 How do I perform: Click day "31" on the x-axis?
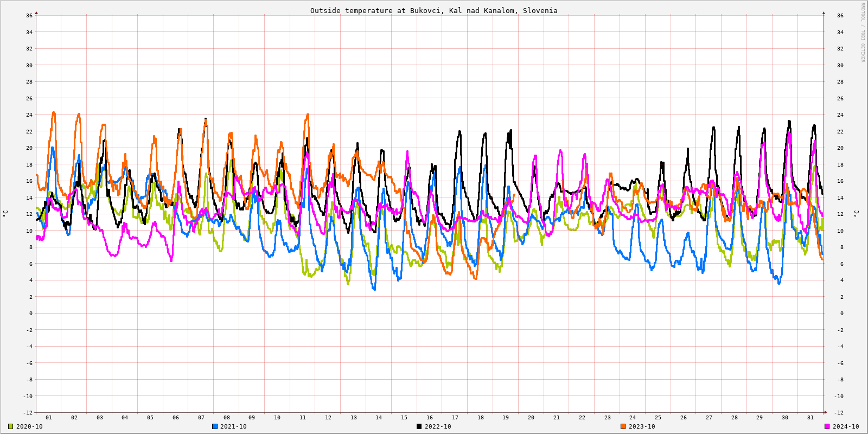pos(810,418)
